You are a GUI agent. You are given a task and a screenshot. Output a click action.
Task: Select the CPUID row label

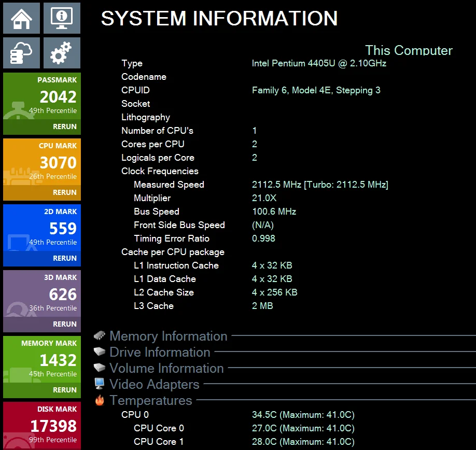[135, 90]
